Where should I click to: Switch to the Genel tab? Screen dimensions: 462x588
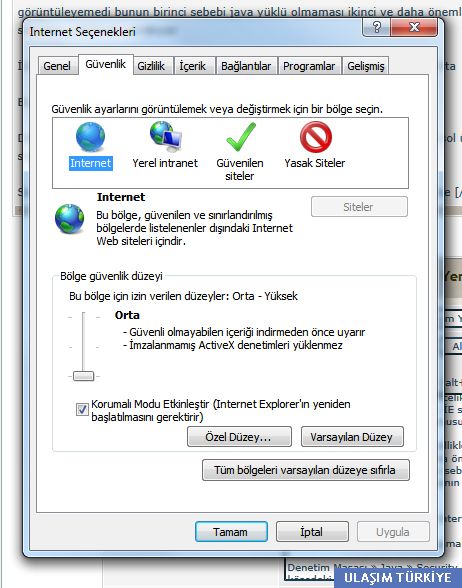(x=57, y=66)
